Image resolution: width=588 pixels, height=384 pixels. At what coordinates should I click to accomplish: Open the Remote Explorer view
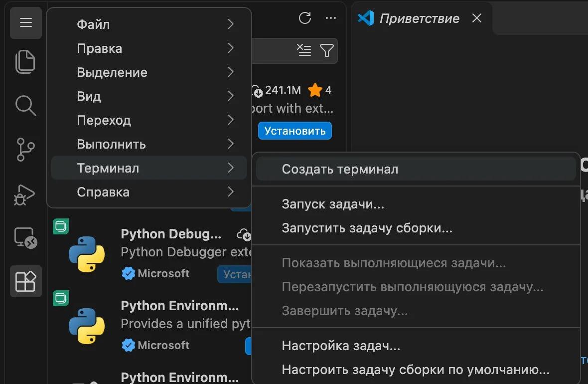(x=25, y=237)
